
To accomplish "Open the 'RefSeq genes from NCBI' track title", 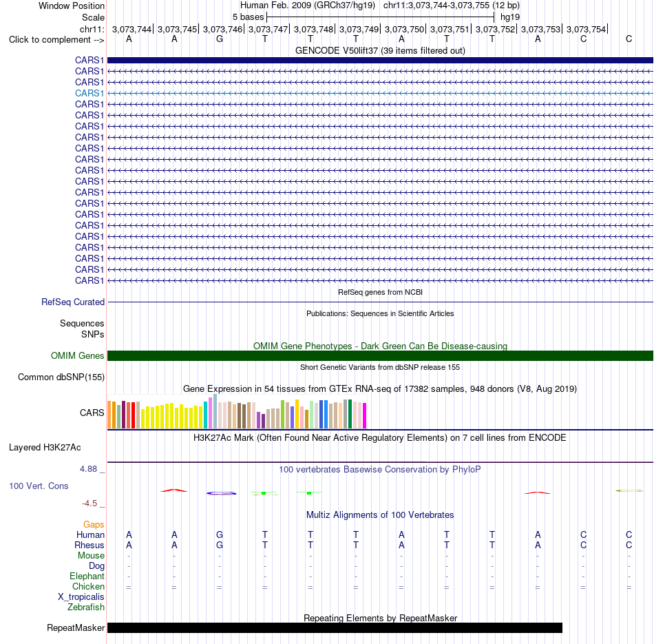I will pyautogui.click(x=380, y=292).
